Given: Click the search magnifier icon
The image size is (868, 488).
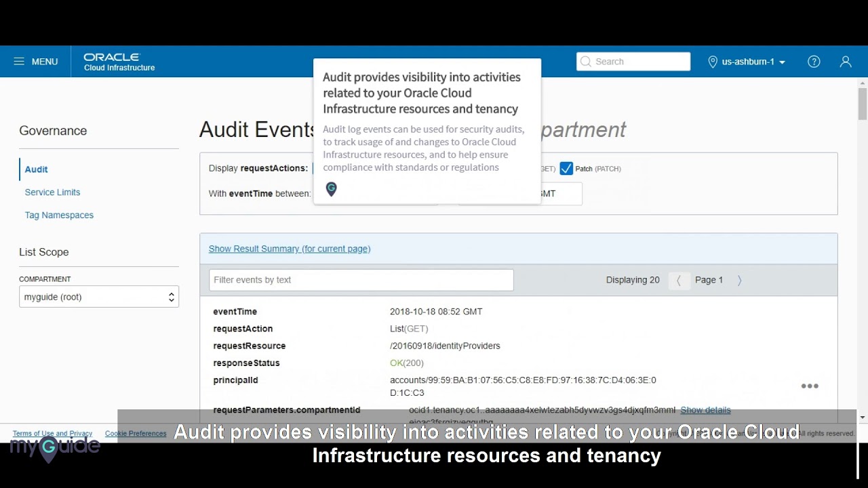Looking at the screenshot, I should (x=586, y=62).
